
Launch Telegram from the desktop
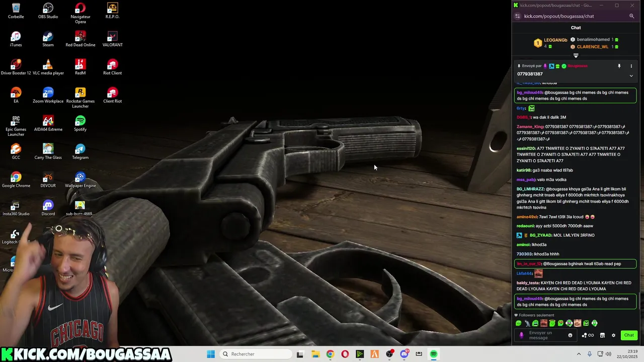click(80, 151)
